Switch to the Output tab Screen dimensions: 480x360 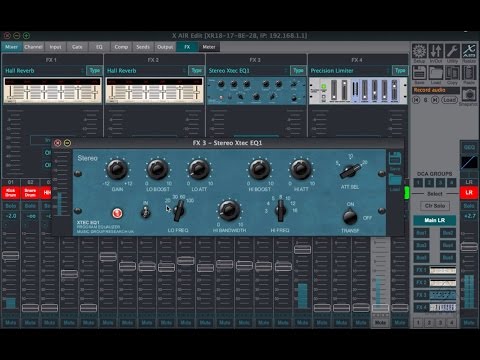[165, 47]
